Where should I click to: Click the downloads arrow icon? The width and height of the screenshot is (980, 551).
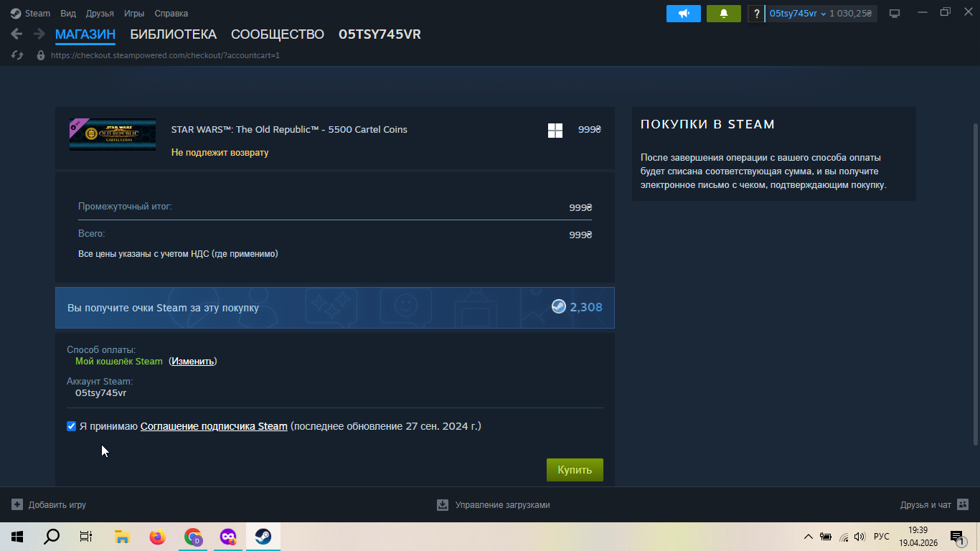click(443, 505)
